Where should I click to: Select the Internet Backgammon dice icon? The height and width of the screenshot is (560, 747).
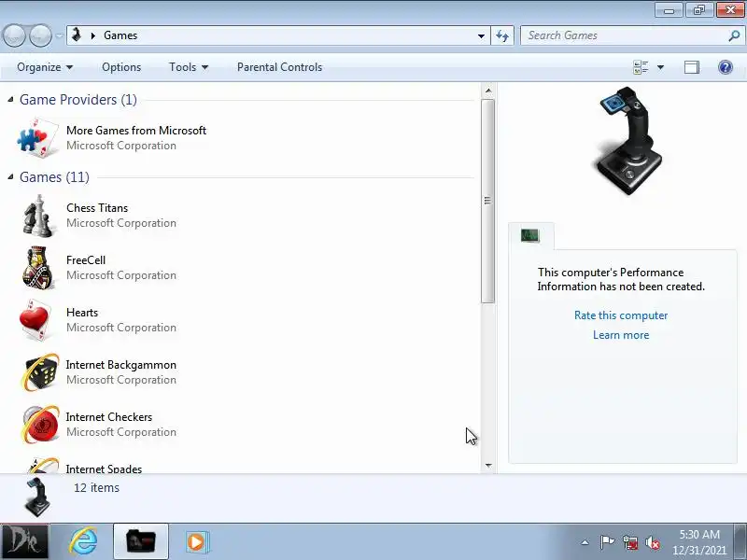point(39,371)
